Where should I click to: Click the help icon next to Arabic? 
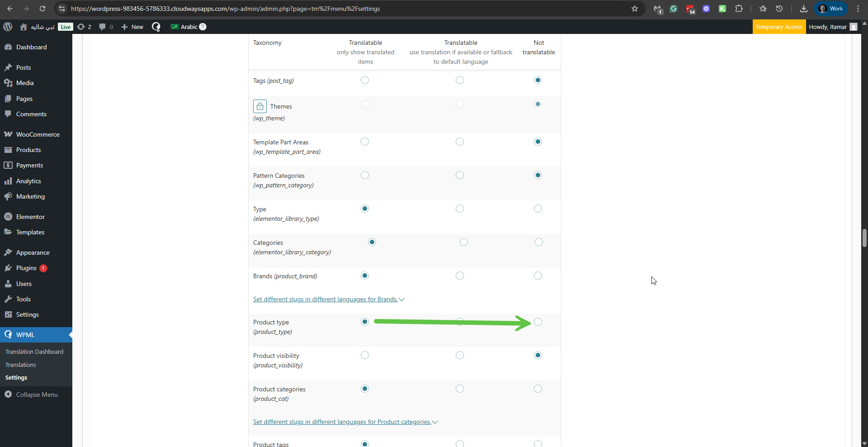[x=203, y=27]
